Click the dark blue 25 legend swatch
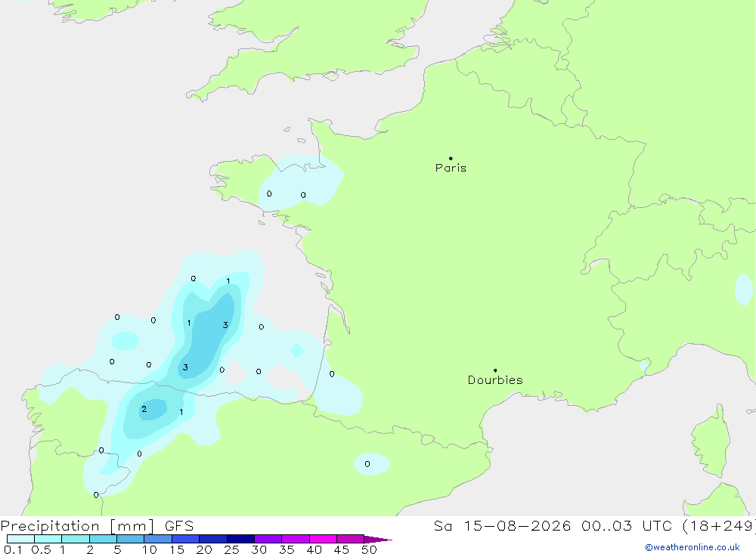The width and height of the screenshot is (756, 554). 240,539
